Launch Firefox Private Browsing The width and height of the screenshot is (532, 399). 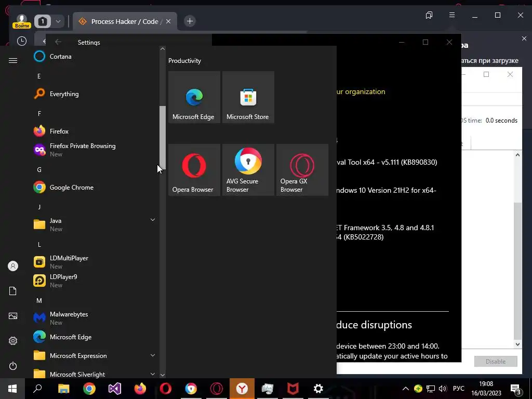[x=95, y=150]
